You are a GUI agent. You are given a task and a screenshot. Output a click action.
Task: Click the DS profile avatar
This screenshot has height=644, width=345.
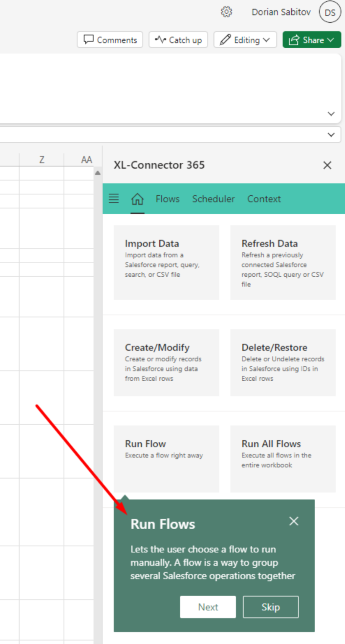click(x=330, y=12)
